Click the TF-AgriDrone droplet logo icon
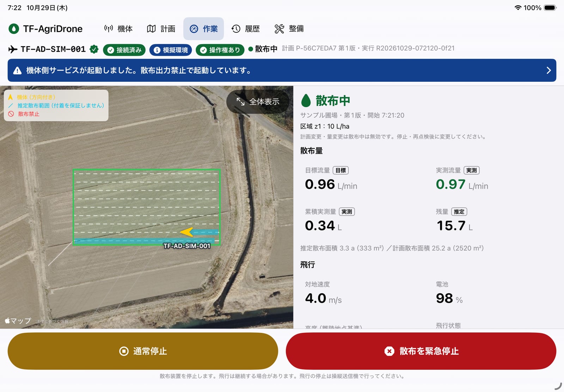This screenshot has height=392, width=564. (x=14, y=29)
